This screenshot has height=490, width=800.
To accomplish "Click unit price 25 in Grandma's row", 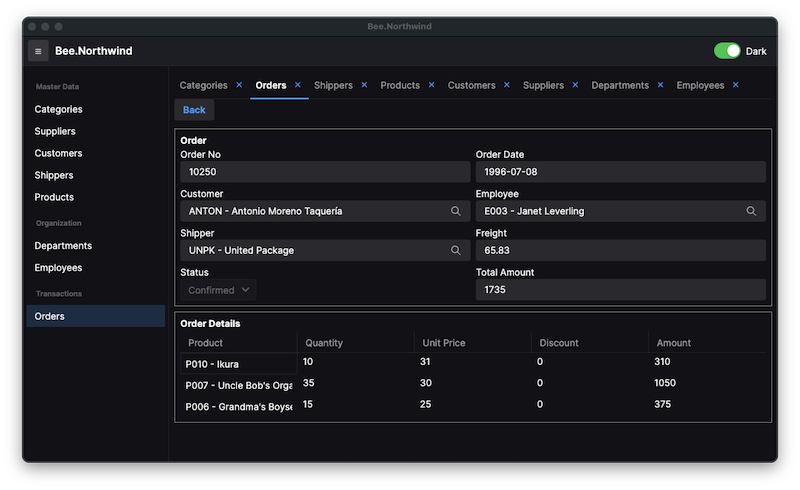I will (426, 404).
